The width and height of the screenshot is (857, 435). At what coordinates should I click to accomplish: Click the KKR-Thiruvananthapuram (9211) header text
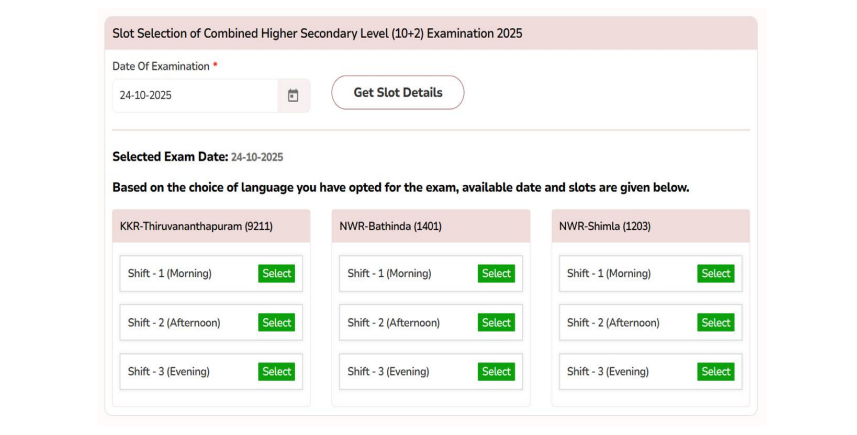(x=196, y=226)
